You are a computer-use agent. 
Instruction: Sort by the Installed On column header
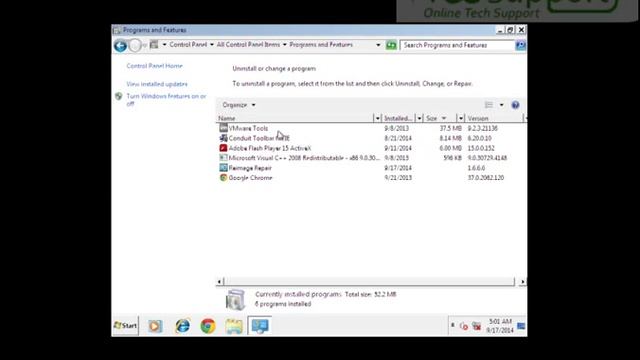(x=398, y=118)
